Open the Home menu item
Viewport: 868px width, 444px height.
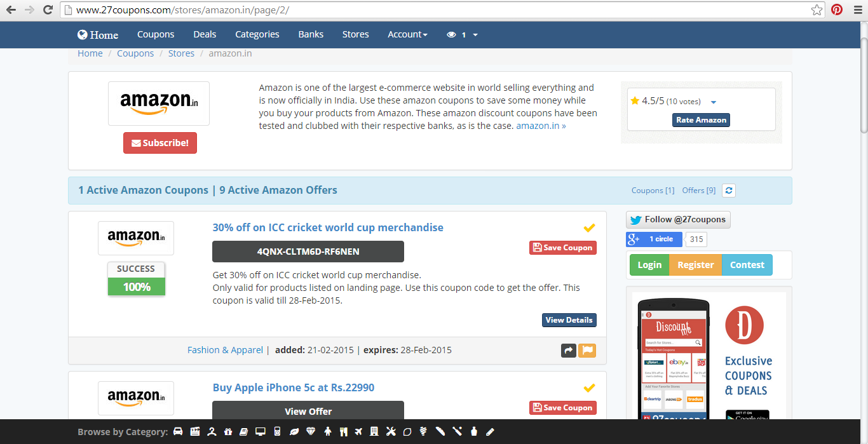point(98,34)
